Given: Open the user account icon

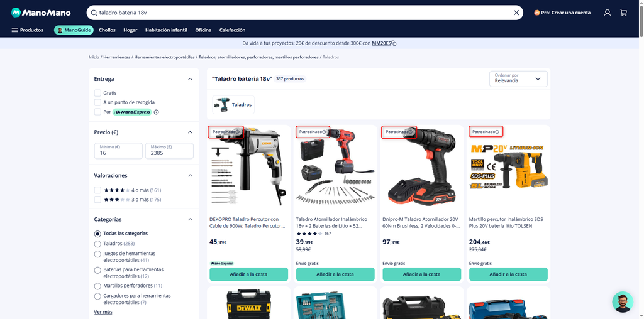Looking at the screenshot, I should coord(608,13).
